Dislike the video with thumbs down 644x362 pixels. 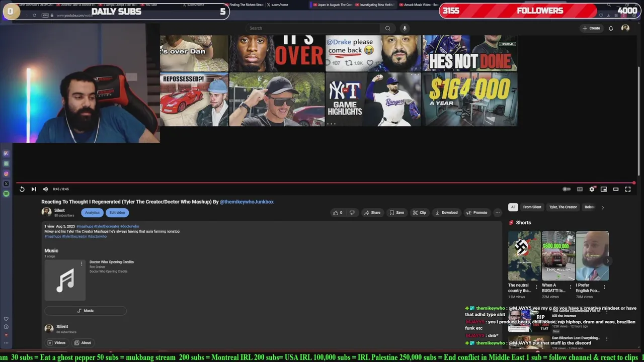pyautogui.click(x=352, y=213)
